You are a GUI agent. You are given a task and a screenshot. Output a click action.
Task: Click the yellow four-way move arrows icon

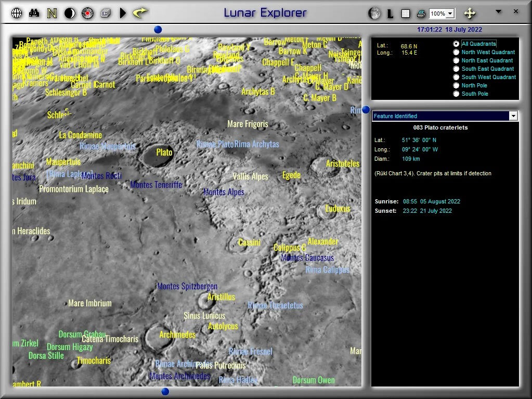470,13
